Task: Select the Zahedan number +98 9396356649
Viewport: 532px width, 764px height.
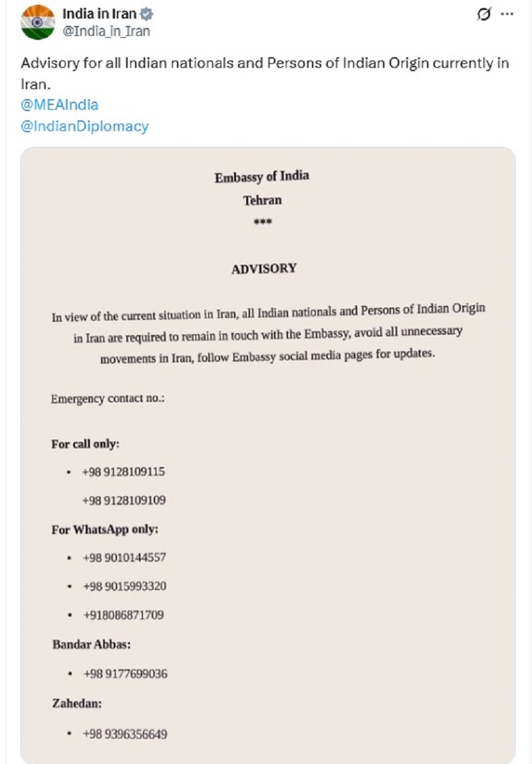Action: tap(125, 734)
